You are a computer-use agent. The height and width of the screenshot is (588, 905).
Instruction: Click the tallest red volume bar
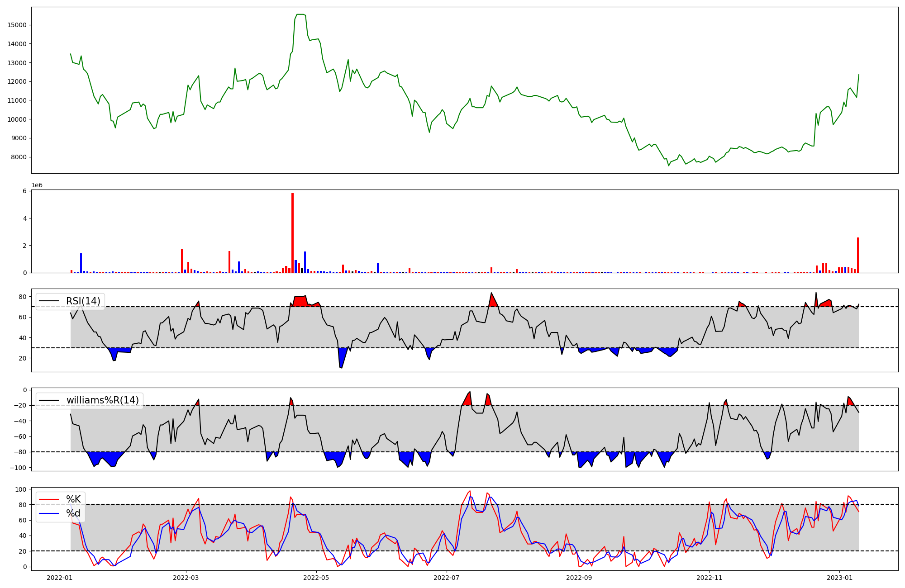292,233
